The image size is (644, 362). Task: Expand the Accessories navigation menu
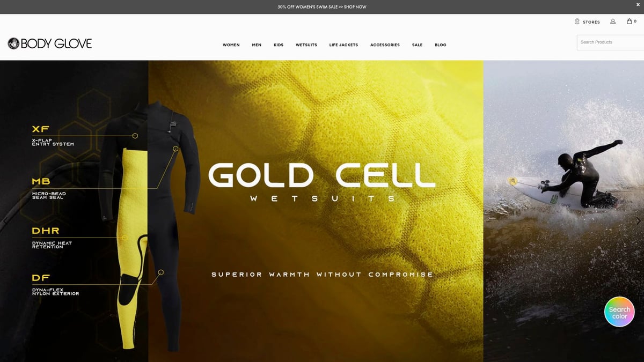click(x=385, y=45)
